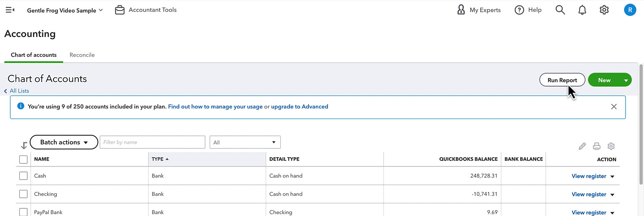The height and width of the screenshot is (216, 644).
Task: Select the Chart of accounts tab
Action: [x=34, y=55]
